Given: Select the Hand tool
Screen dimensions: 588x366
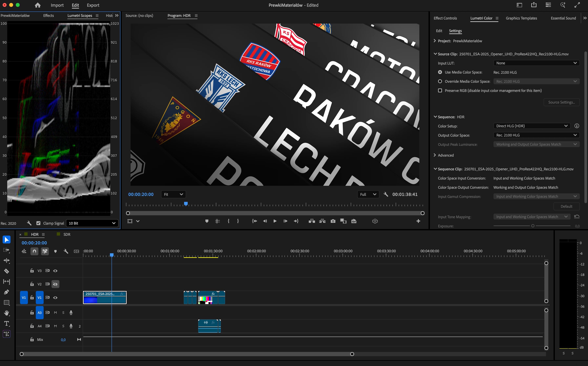Looking at the screenshot, I should tap(7, 313).
